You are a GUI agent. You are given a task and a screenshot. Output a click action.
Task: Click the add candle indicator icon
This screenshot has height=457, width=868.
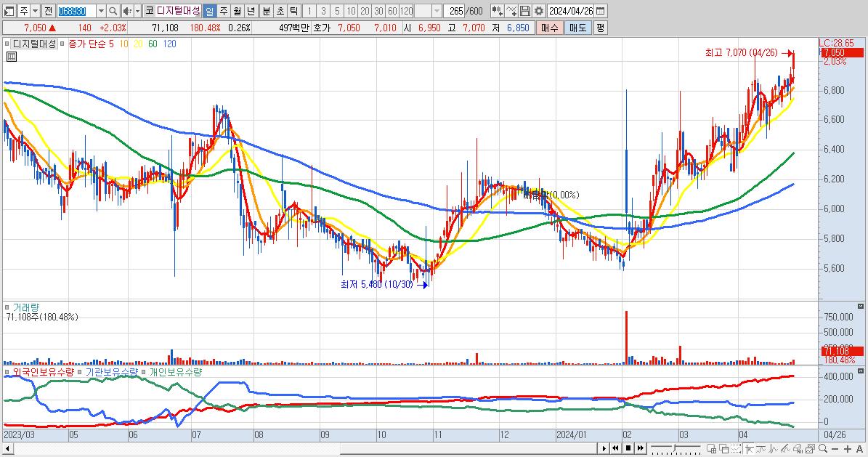pos(497,11)
